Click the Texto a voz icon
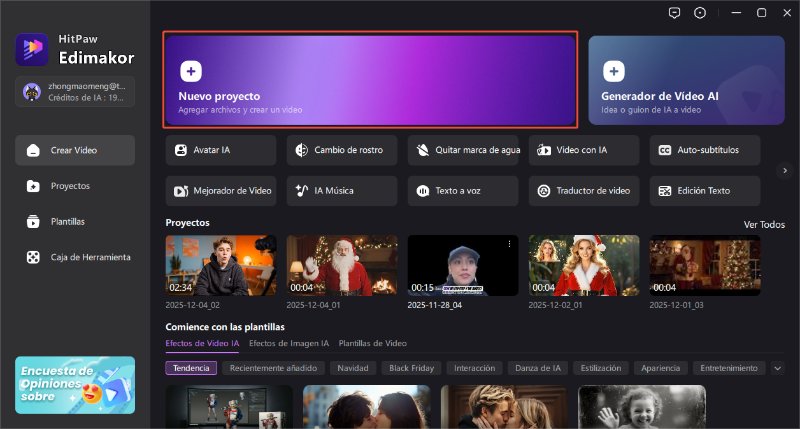 tap(422, 191)
